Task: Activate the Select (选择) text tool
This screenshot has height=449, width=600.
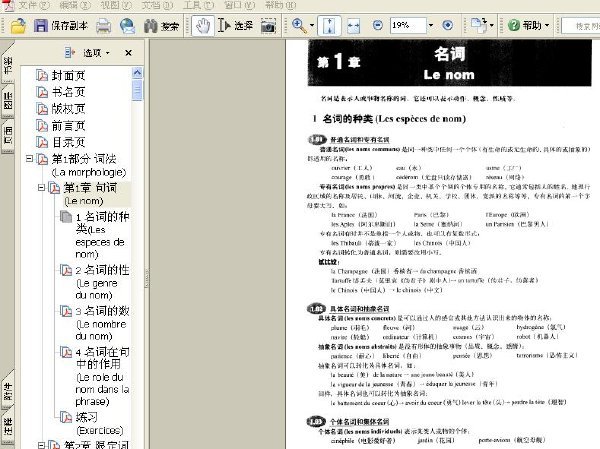Action: (235, 26)
